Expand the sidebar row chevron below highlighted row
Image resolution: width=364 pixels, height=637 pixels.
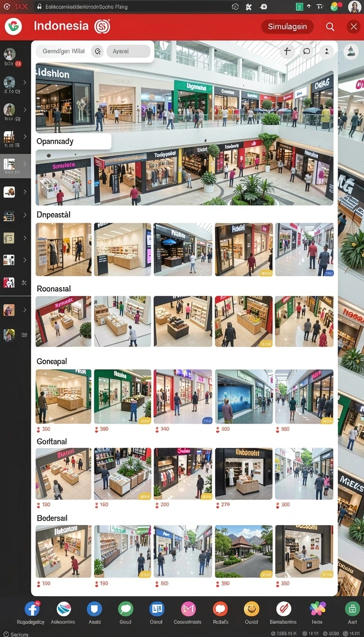coord(25,192)
